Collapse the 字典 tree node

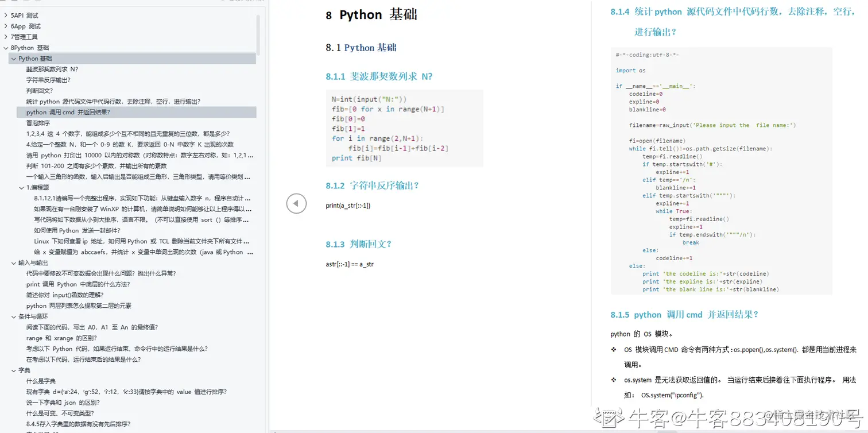[14, 370]
